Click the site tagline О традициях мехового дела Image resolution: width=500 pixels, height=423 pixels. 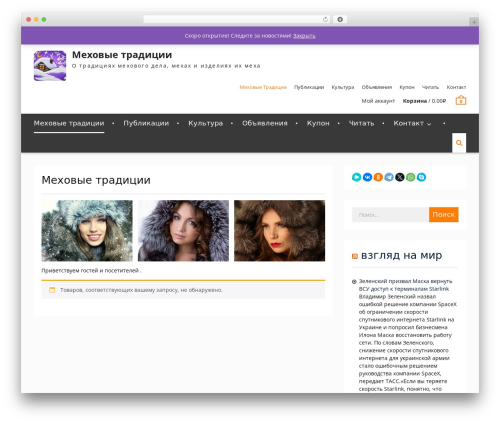point(166,66)
